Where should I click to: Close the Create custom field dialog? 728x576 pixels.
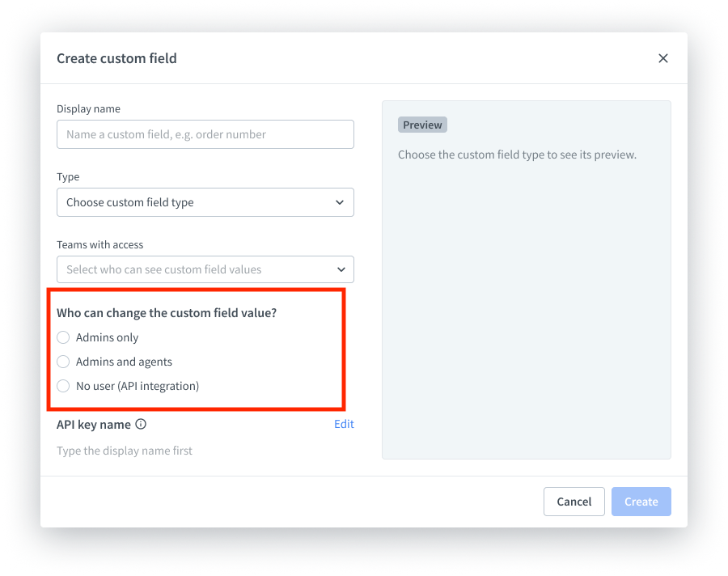tap(663, 58)
